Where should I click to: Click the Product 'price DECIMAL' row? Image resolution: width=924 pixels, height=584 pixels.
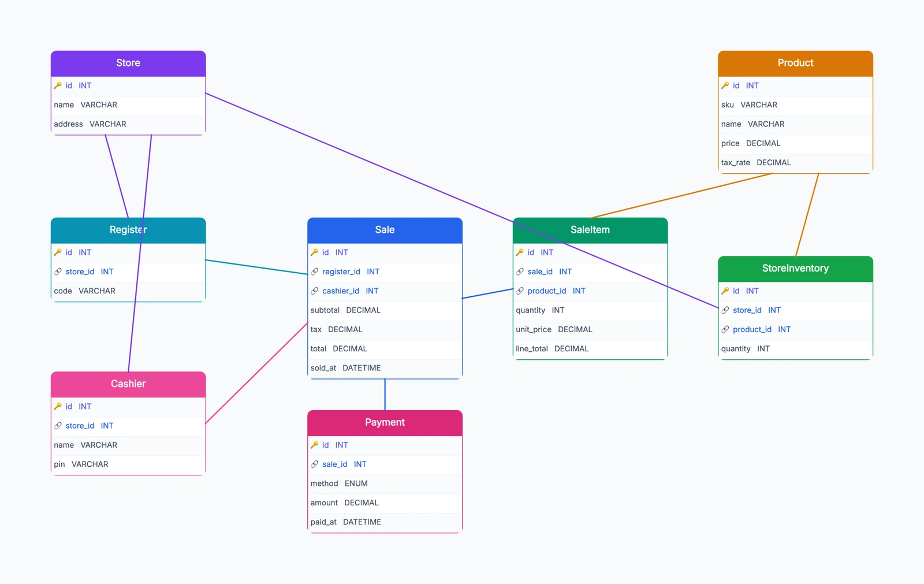796,143
